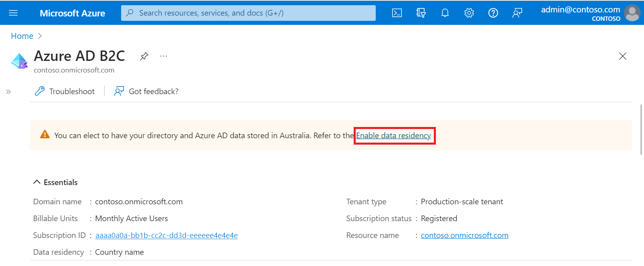Launch Cloud Shell from the top bar

pos(397,13)
